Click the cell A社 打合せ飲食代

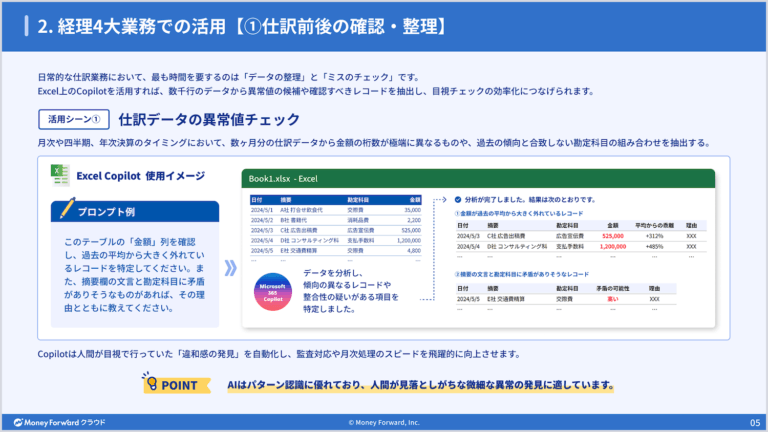click(x=301, y=210)
